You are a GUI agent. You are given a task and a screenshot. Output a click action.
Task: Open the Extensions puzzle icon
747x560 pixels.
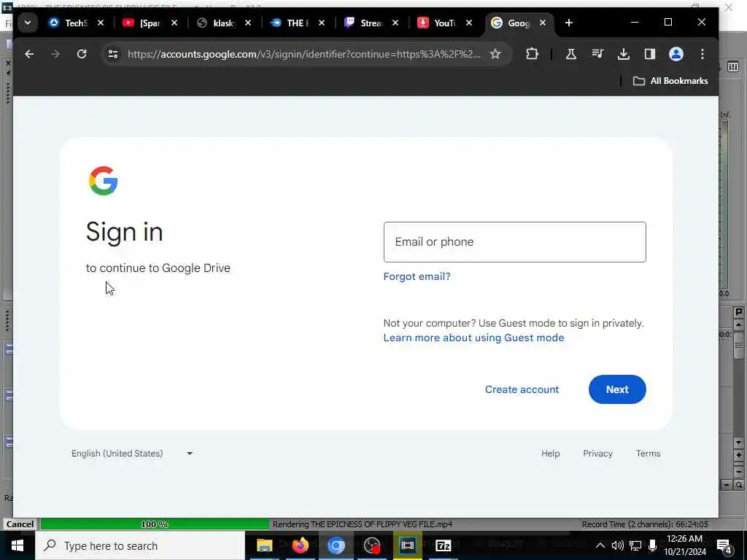point(532,54)
